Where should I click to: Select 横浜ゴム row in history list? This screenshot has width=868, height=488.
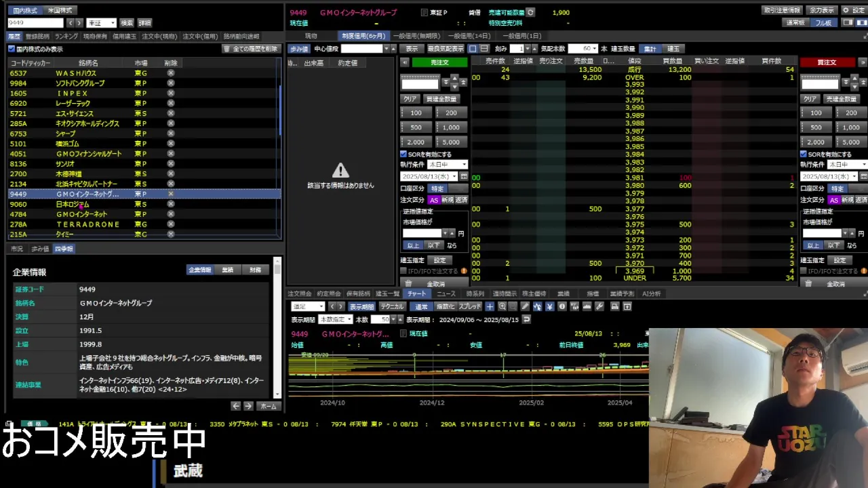[x=144, y=144]
